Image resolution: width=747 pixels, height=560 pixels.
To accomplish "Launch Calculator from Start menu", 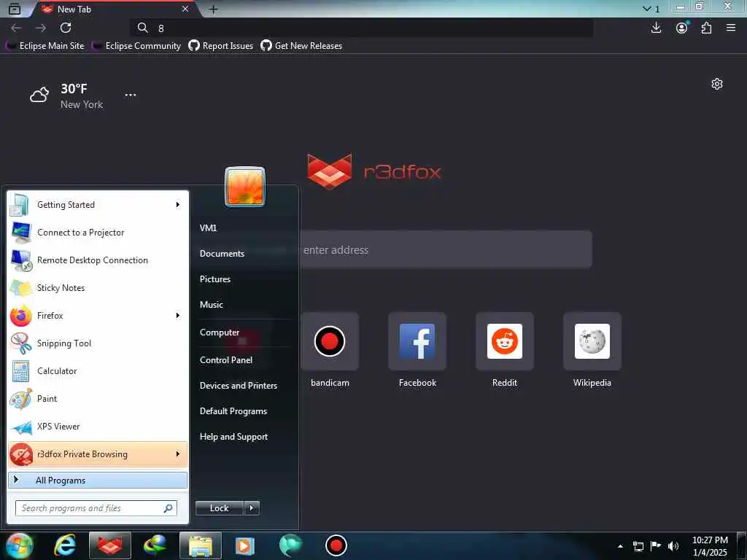I will [x=98, y=371].
